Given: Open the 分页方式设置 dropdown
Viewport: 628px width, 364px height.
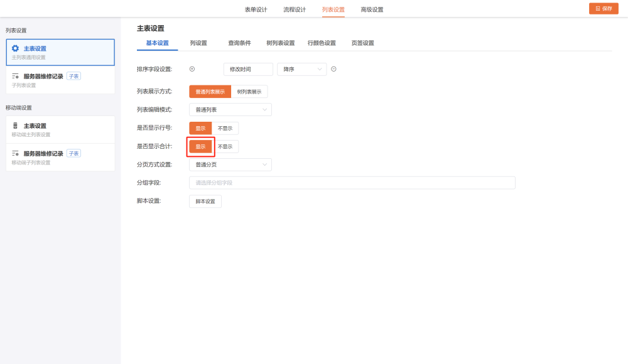Looking at the screenshot, I should pyautogui.click(x=230, y=164).
